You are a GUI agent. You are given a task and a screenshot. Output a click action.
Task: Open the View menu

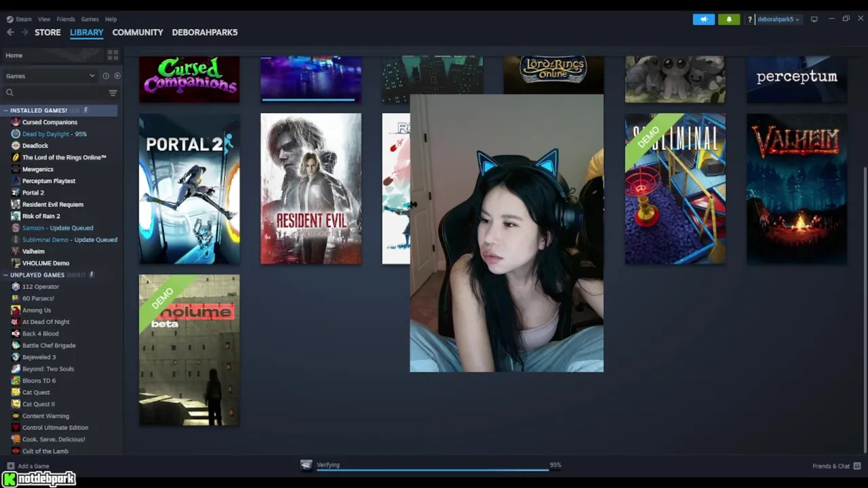[x=44, y=19]
